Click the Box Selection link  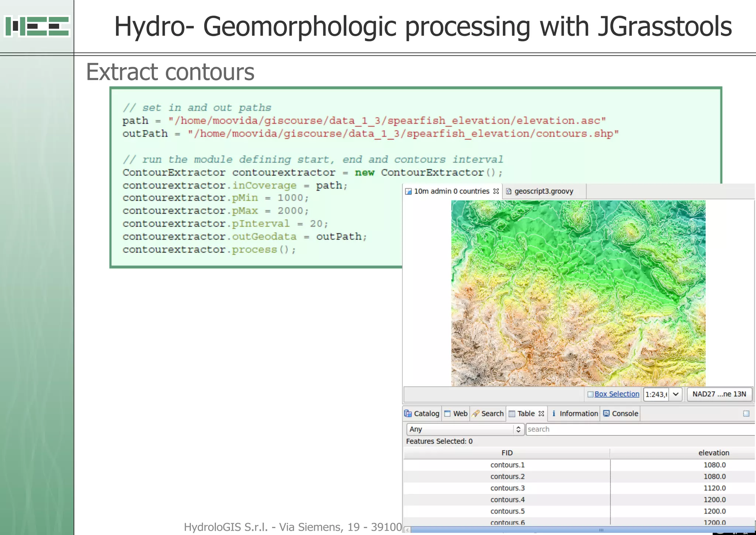pyautogui.click(x=616, y=394)
